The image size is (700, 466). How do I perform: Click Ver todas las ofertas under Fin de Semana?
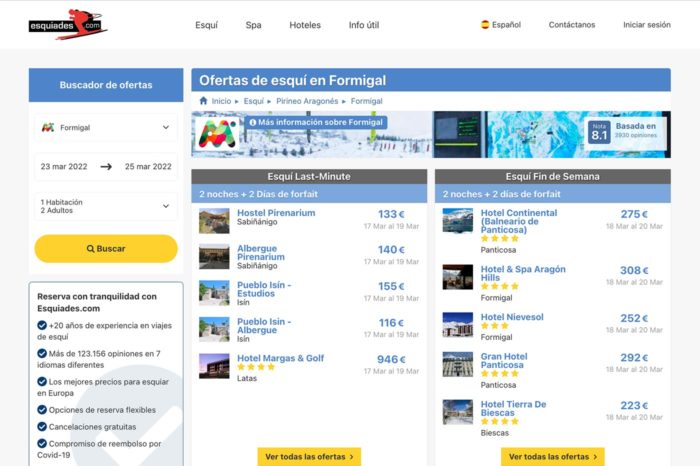point(553,457)
